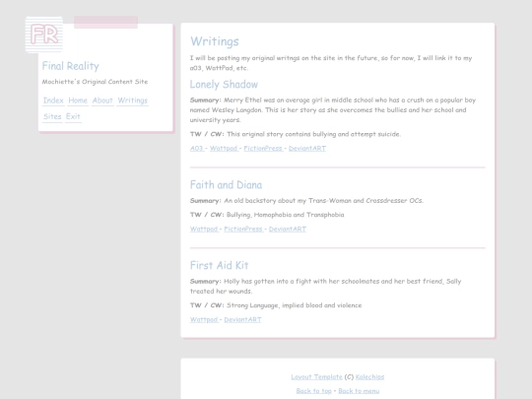Open the About page link
The width and height of the screenshot is (532, 399).
pyautogui.click(x=102, y=100)
